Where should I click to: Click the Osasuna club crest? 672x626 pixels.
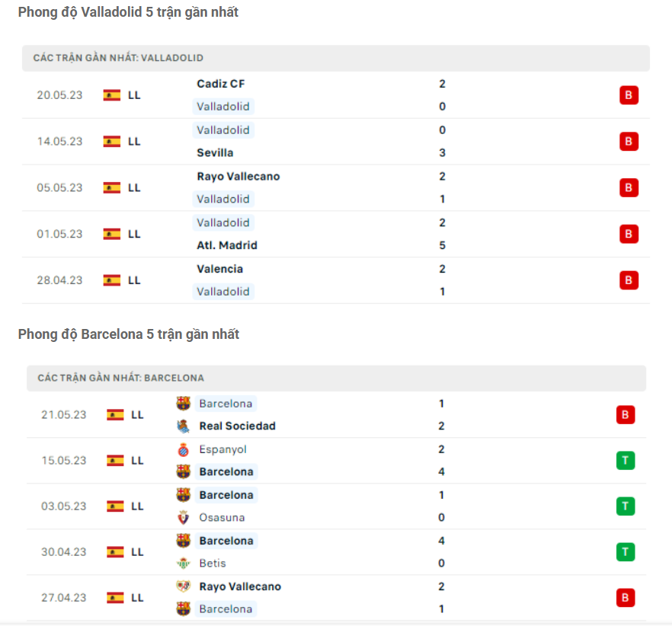point(183,517)
